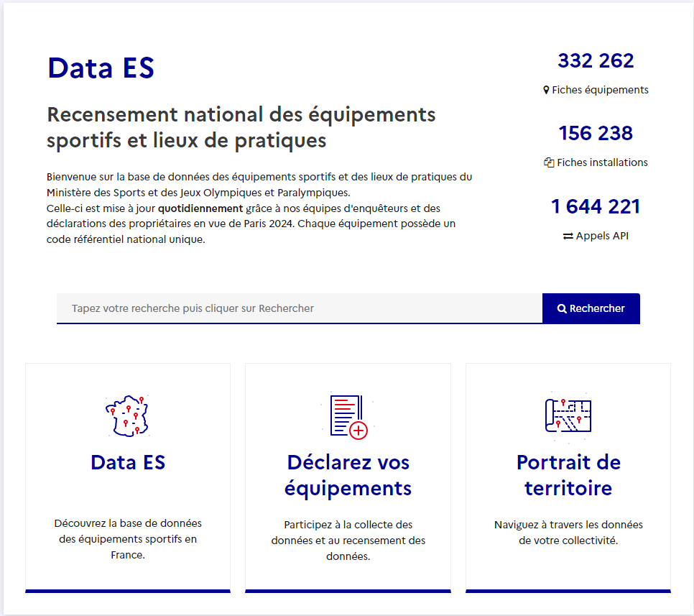Click the Appels API label

pyautogui.click(x=602, y=236)
